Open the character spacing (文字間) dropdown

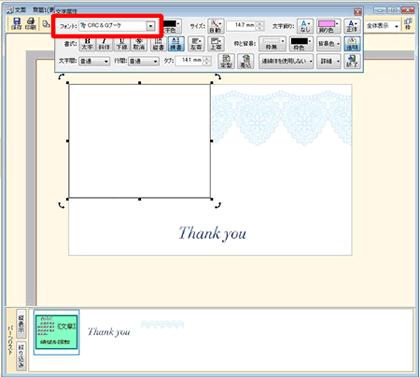click(x=94, y=61)
